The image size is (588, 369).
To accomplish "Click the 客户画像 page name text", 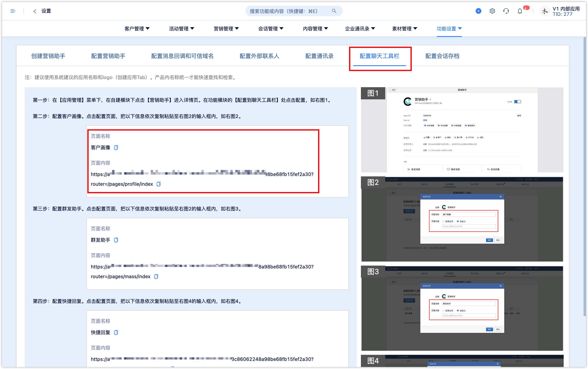I will pos(101,147).
